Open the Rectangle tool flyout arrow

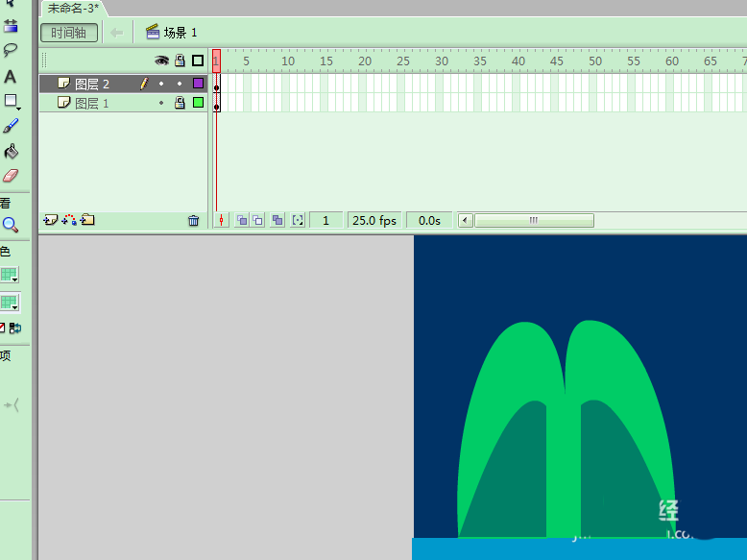(18, 110)
